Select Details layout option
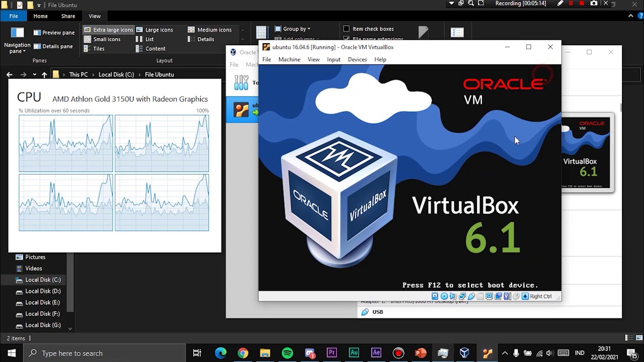The height and width of the screenshot is (362, 644). [x=201, y=39]
